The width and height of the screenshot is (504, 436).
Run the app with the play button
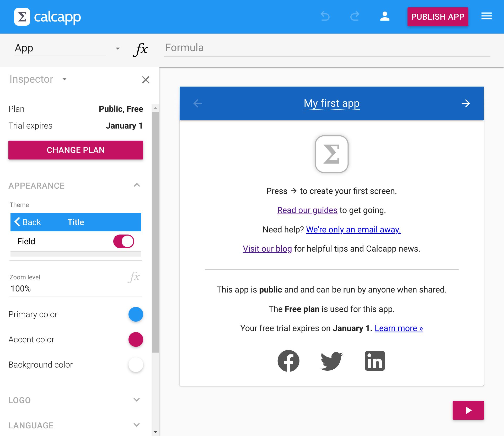(468, 410)
